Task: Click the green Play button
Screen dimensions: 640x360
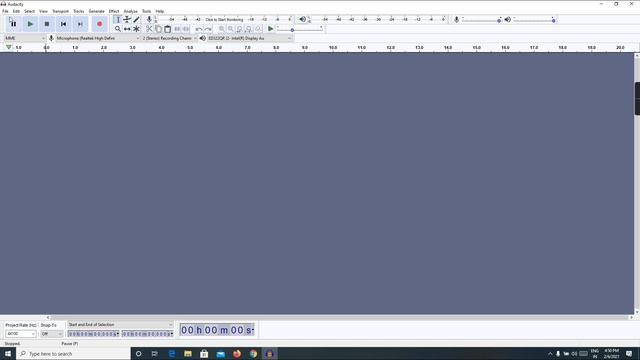Action: (30, 24)
